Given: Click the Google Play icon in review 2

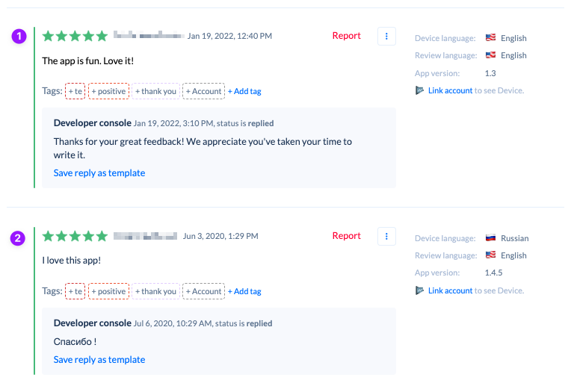Looking at the screenshot, I should pyautogui.click(x=420, y=290).
